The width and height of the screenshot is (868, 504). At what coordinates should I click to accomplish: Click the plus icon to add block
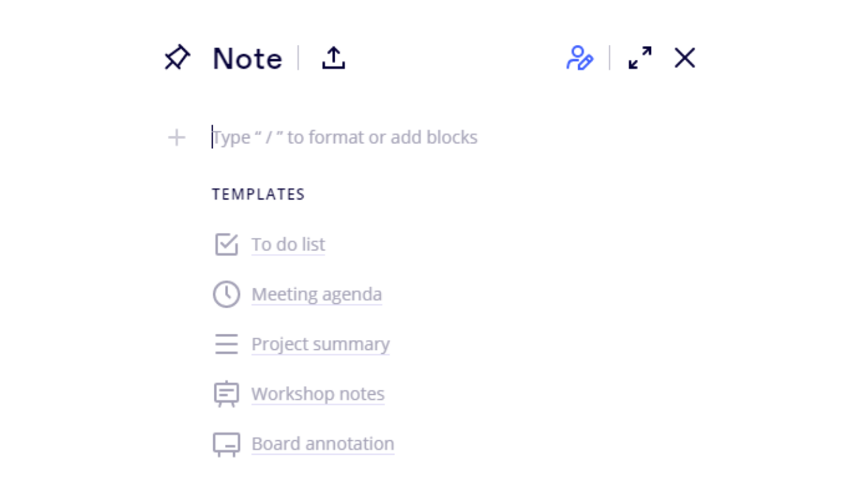176,137
